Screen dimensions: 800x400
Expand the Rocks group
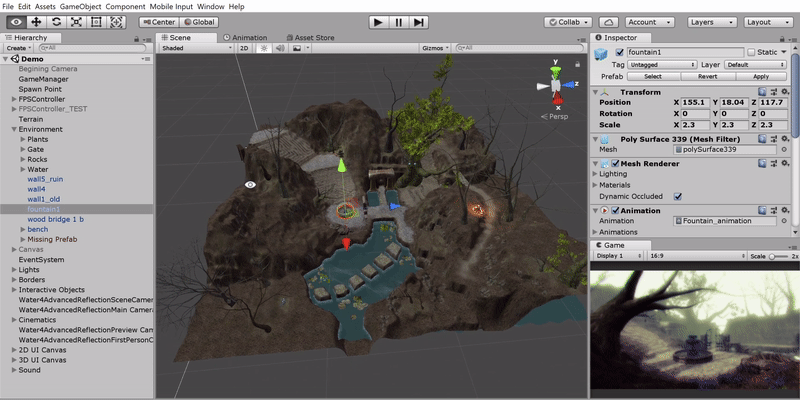tap(22, 159)
